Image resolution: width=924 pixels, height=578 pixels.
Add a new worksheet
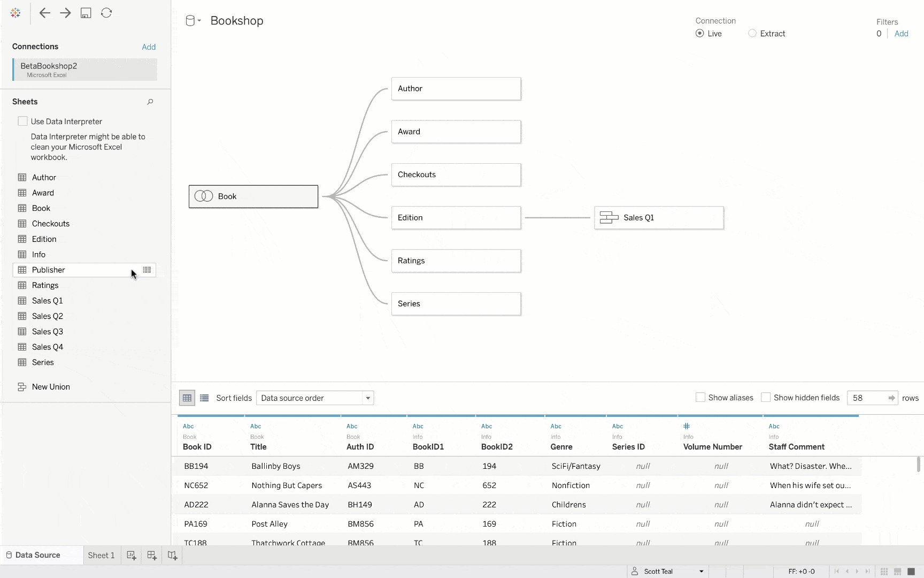pos(132,555)
